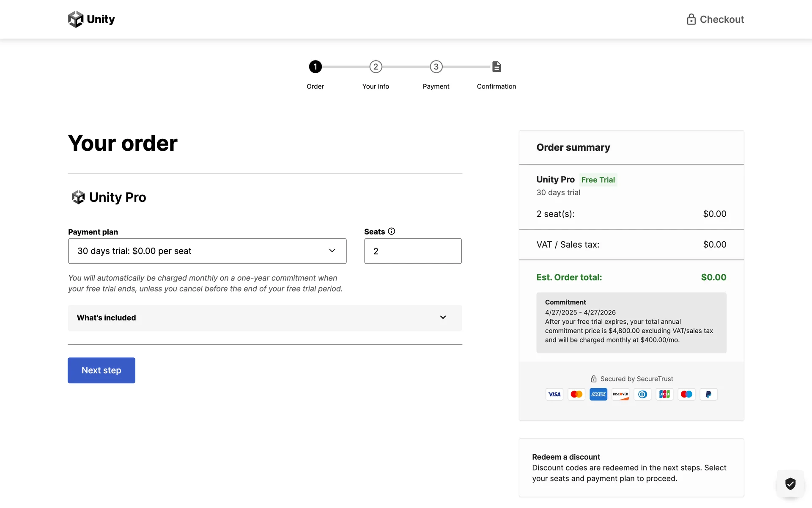Click the Confirmation document step icon

pyautogui.click(x=497, y=67)
